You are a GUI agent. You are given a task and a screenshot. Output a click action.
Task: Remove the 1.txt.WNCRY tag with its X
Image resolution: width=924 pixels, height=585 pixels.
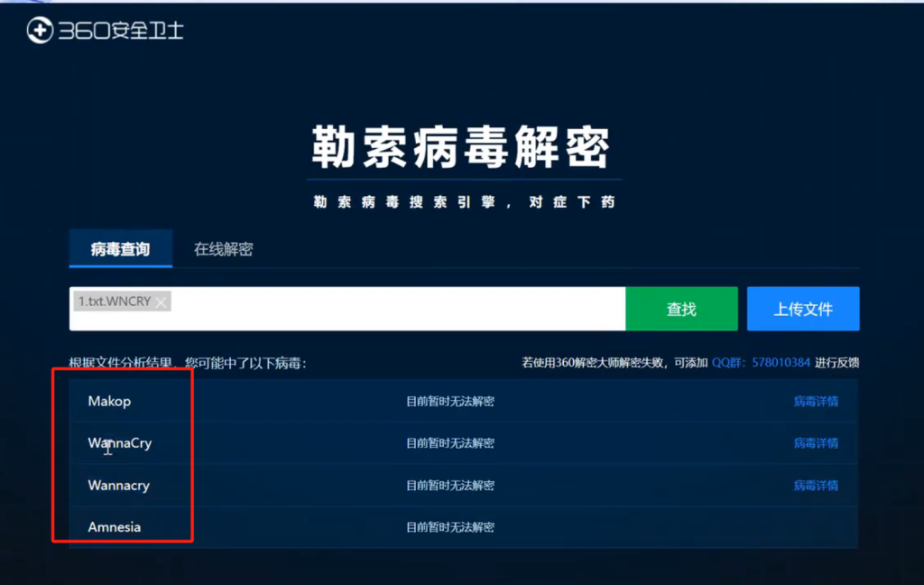(x=161, y=302)
